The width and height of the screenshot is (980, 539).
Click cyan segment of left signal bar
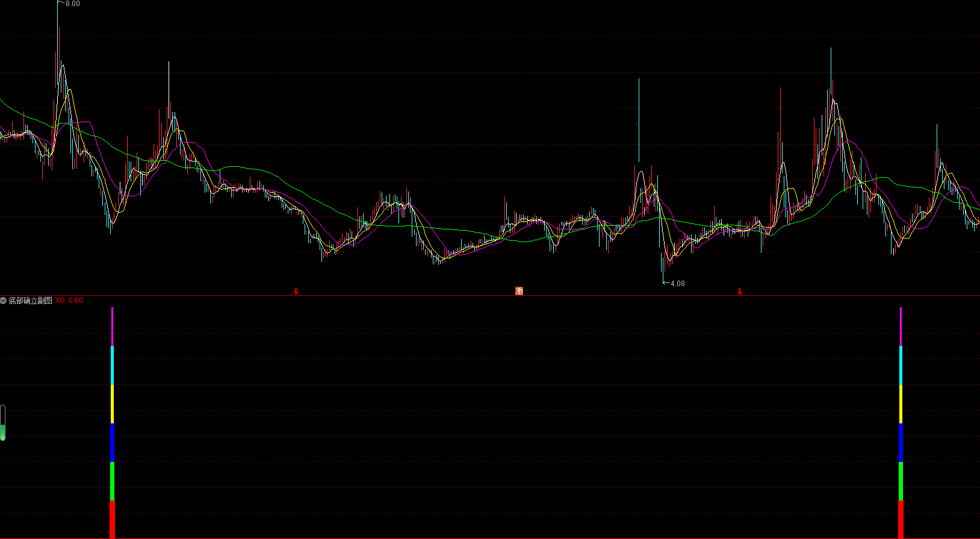click(112, 366)
